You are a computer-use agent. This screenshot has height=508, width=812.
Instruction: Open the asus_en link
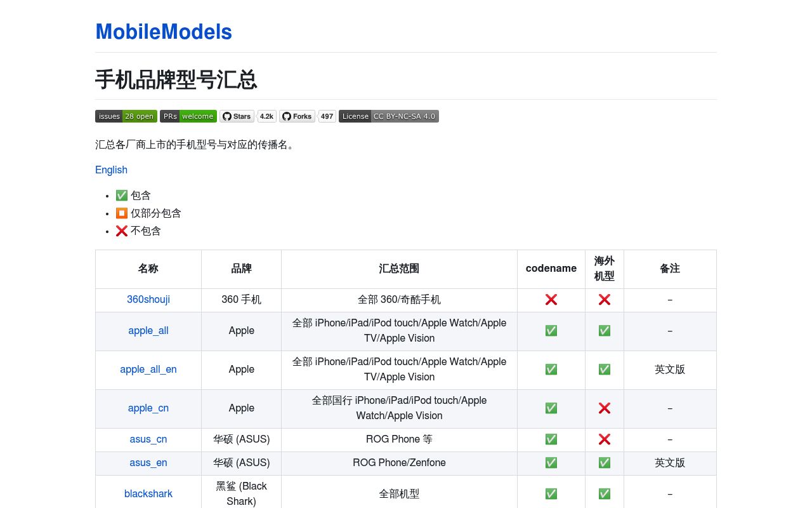click(x=148, y=462)
